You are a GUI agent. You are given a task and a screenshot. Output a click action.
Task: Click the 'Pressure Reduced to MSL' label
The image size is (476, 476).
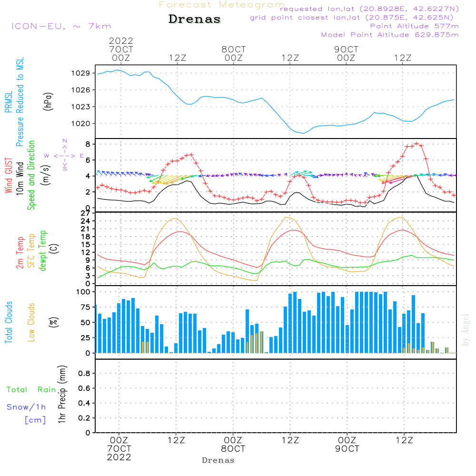click(20, 102)
